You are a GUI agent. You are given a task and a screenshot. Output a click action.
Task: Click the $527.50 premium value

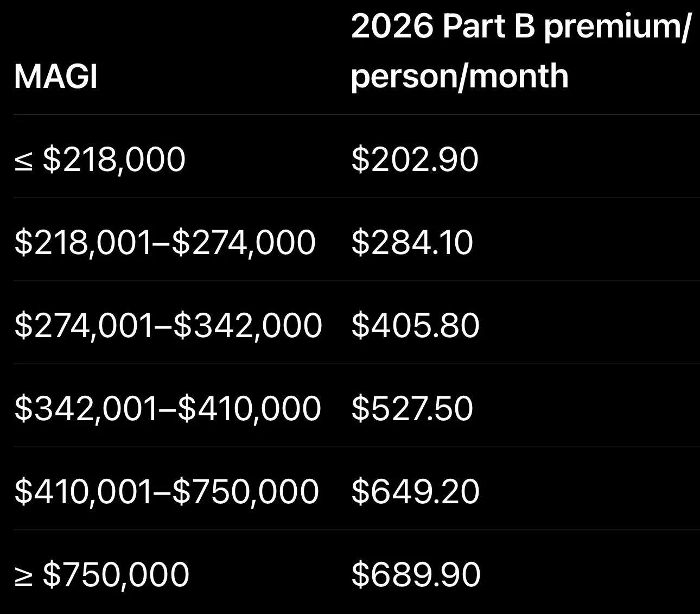click(412, 409)
